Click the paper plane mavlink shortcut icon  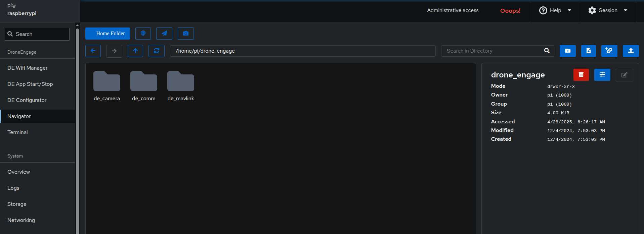164,34
